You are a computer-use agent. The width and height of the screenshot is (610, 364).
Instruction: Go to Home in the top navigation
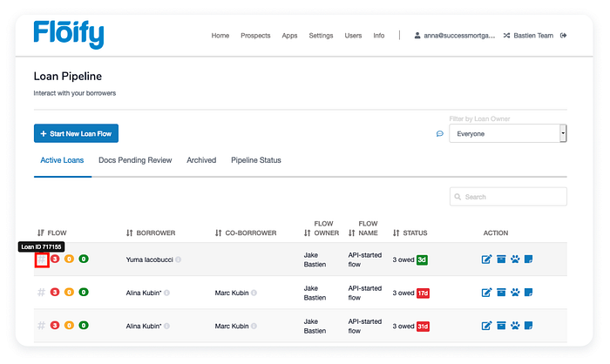[x=220, y=36]
